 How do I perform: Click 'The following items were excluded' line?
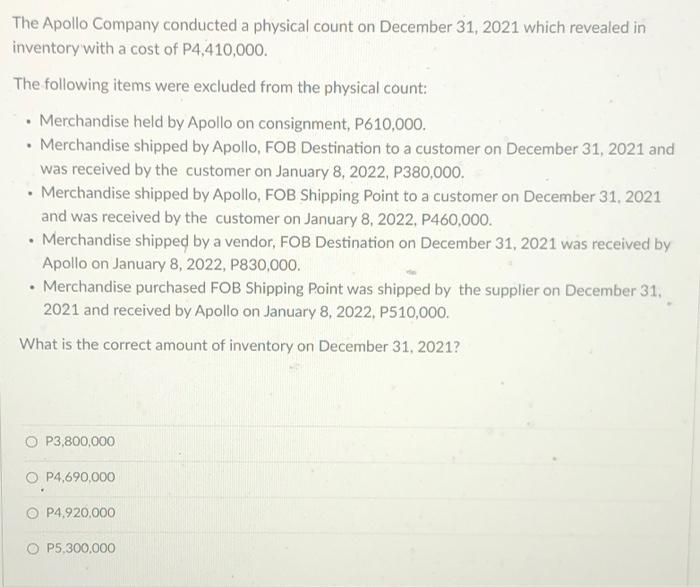(221, 86)
